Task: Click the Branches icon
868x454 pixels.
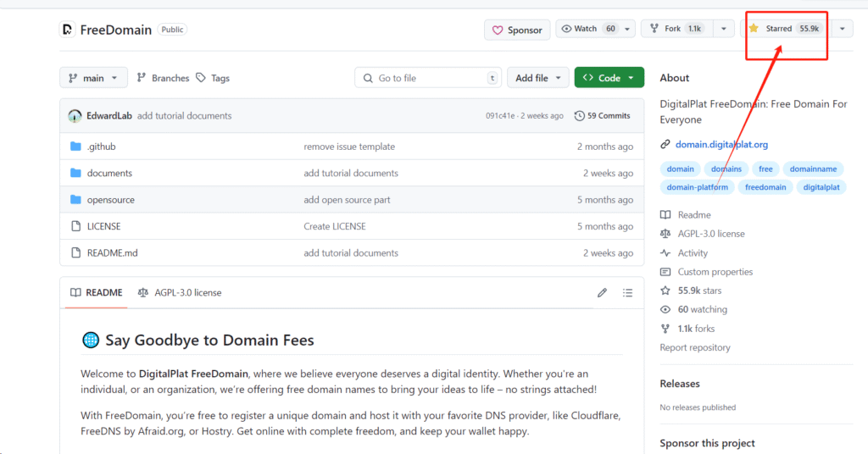Action: point(142,78)
